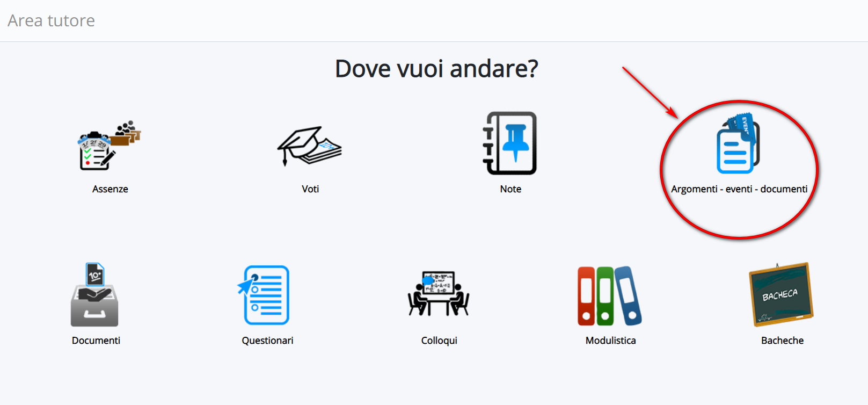
Task: Click the Colloqui text label
Action: coord(439,341)
